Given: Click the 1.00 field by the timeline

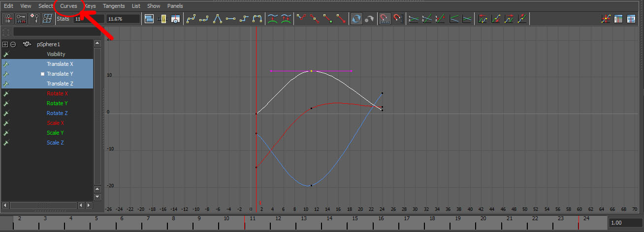Looking at the screenshot, I should point(625,223).
